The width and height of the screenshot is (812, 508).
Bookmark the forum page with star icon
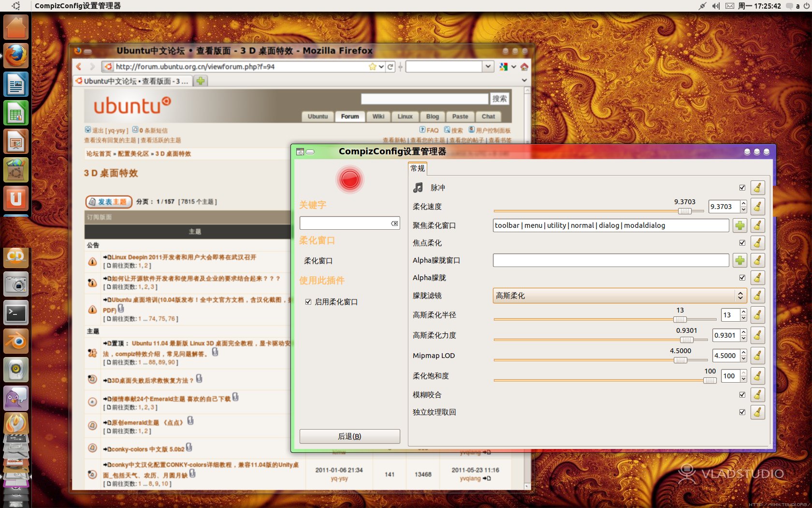tap(372, 67)
